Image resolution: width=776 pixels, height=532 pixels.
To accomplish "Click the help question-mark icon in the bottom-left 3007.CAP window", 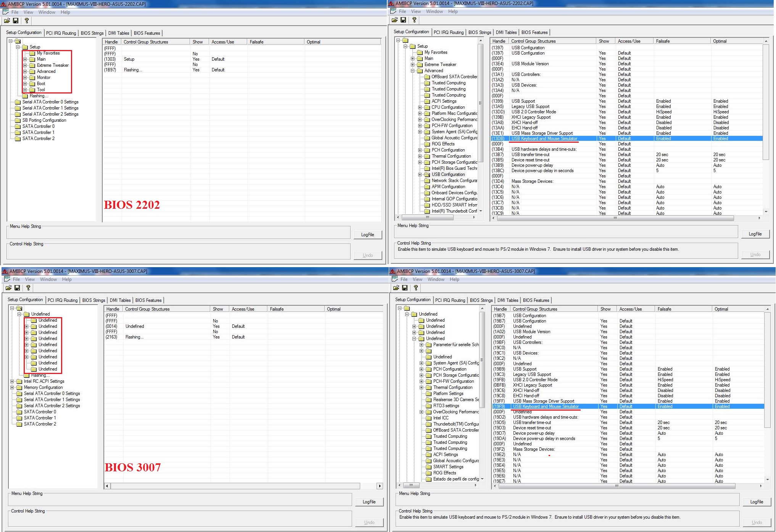I will coord(28,288).
